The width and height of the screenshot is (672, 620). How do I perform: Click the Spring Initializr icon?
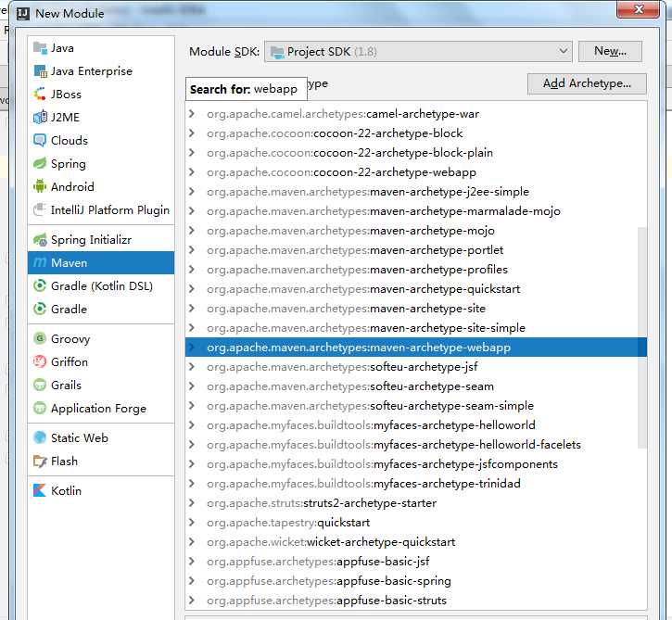pyautogui.click(x=40, y=240)
